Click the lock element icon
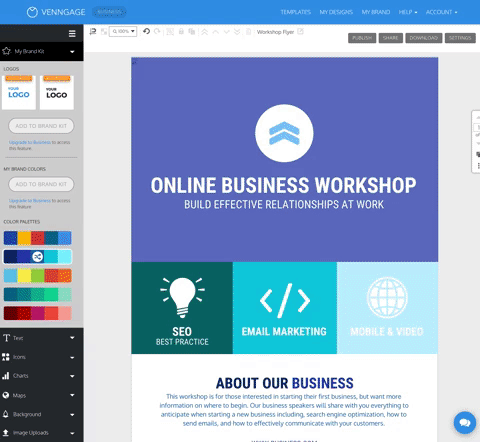 tap(181, 31)
